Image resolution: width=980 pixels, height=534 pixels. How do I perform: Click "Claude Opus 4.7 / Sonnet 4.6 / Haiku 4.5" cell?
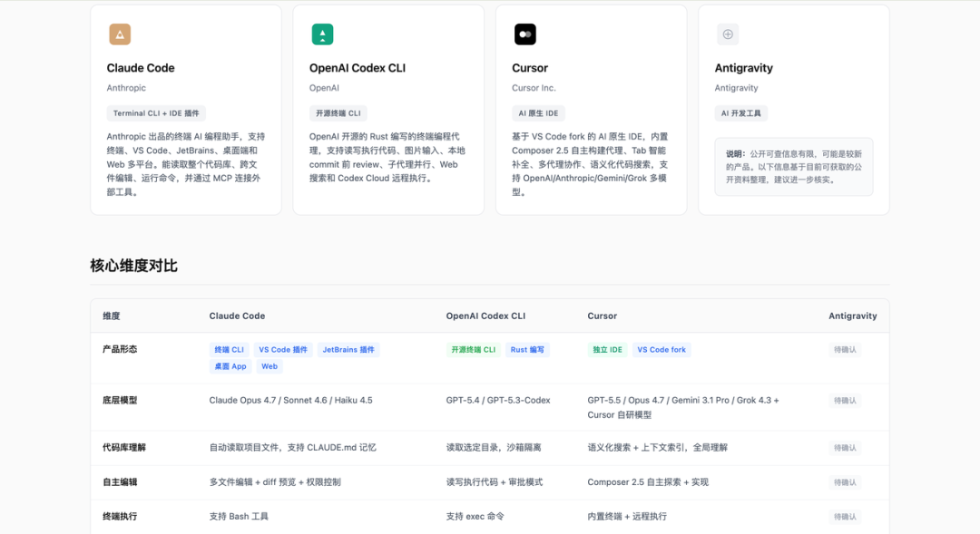coord(290,401)
